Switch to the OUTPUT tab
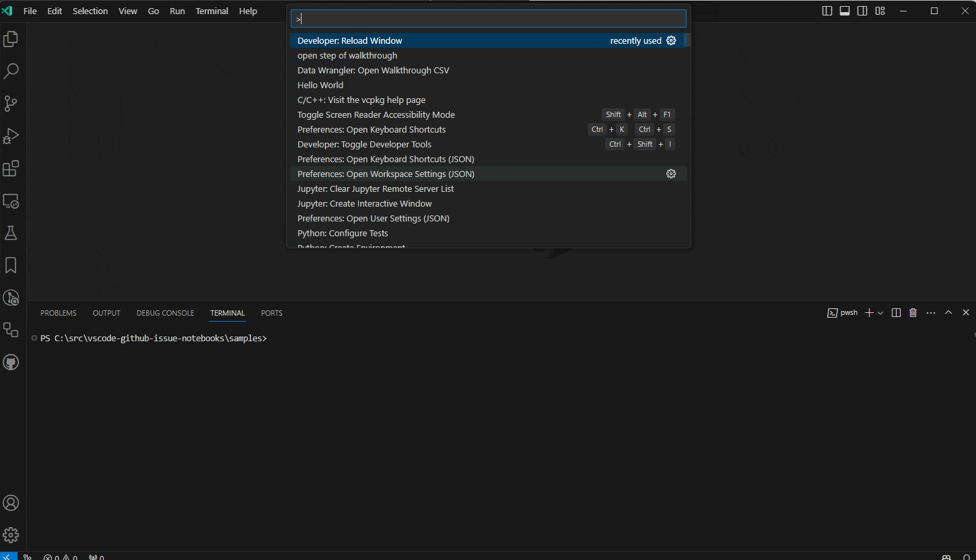Image resolution: width=976 pixels, height=560 pixels. click(106, 313)
